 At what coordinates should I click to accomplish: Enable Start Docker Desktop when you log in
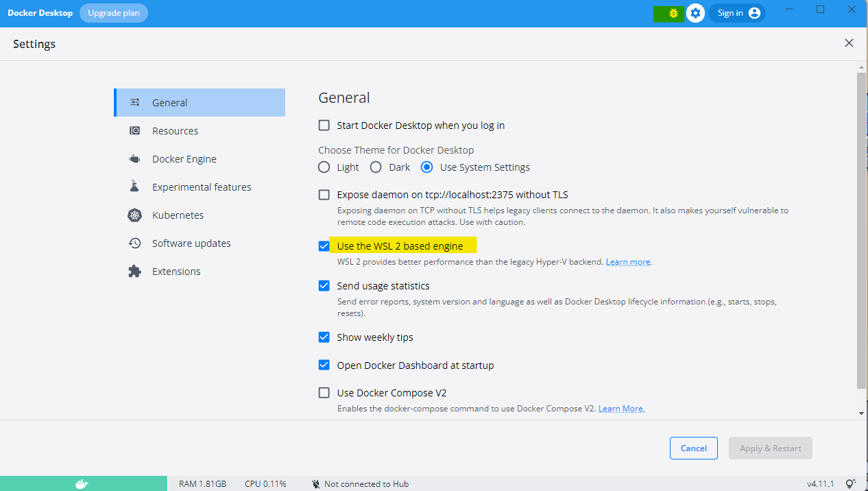coord(324,125)
